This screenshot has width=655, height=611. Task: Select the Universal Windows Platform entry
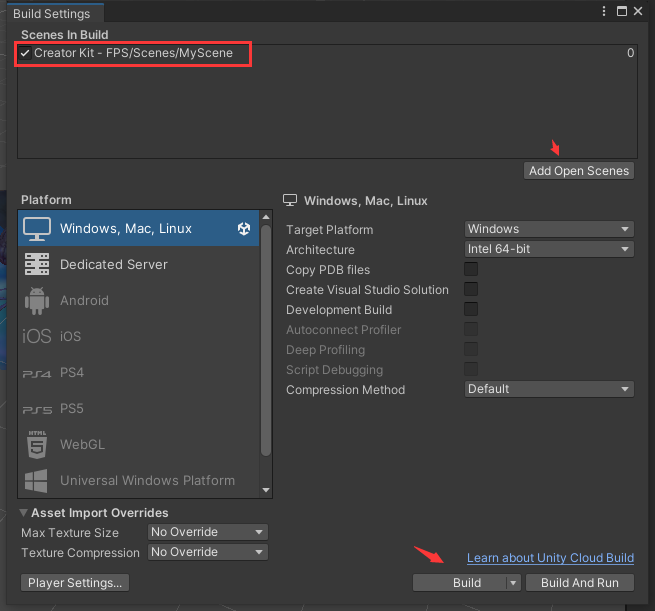tap(139, 480)
